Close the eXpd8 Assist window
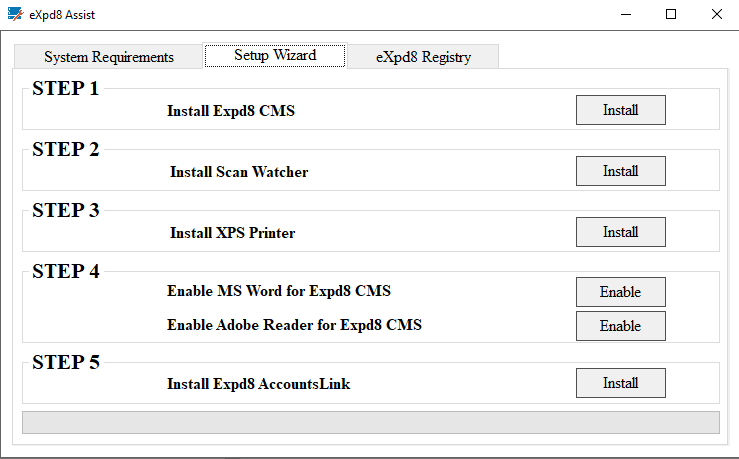Viewport: 739px width, 459px height. 716,14
